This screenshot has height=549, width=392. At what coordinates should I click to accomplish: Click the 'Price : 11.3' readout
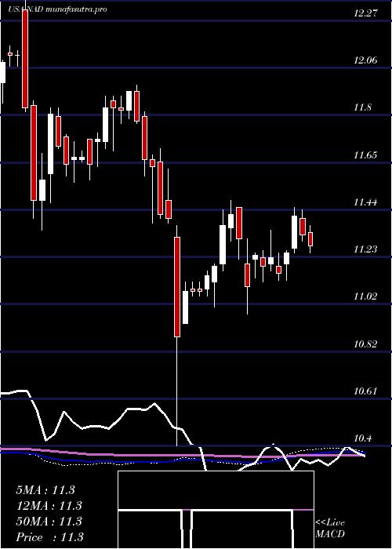(49, 537)
